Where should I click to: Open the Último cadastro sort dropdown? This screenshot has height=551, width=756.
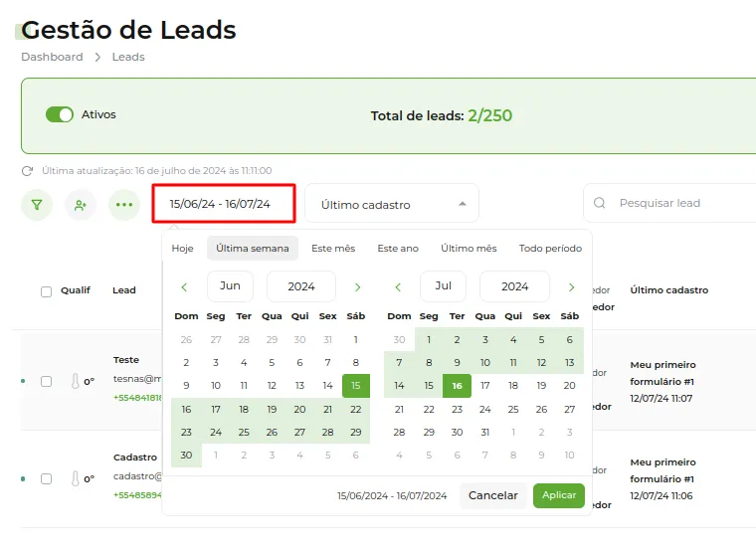coord(392,204)
